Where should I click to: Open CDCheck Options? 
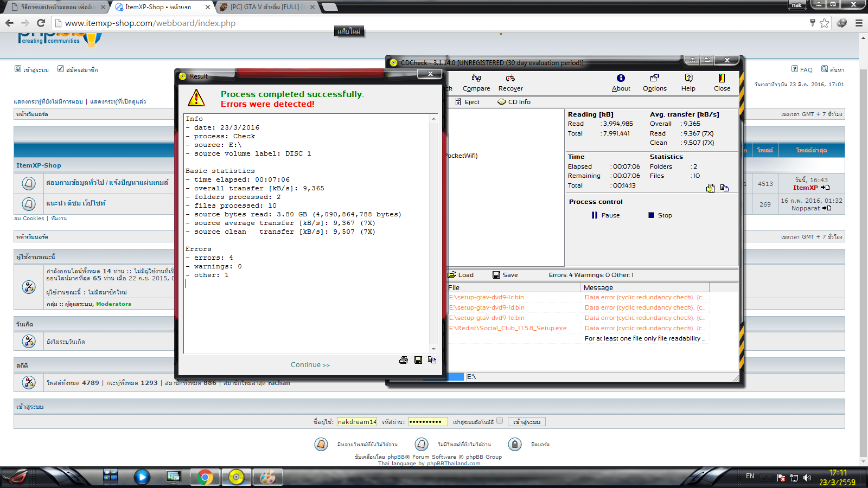654,82
